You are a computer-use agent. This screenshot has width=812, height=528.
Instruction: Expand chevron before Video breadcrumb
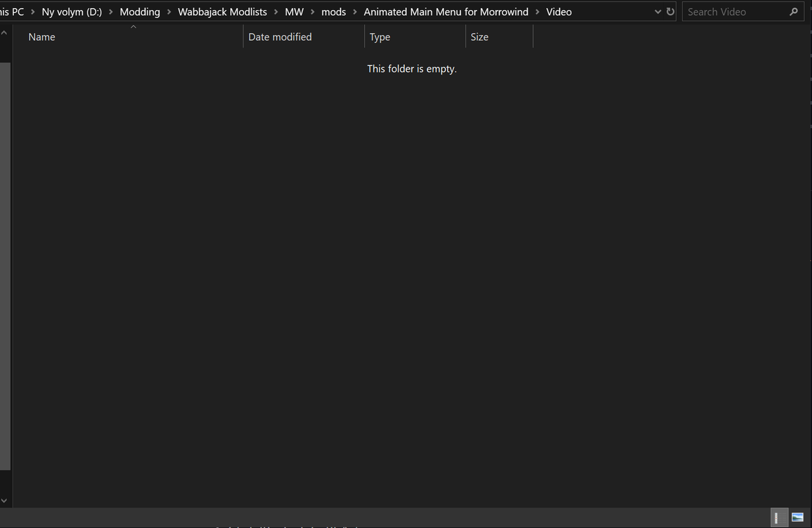point(538,12)
